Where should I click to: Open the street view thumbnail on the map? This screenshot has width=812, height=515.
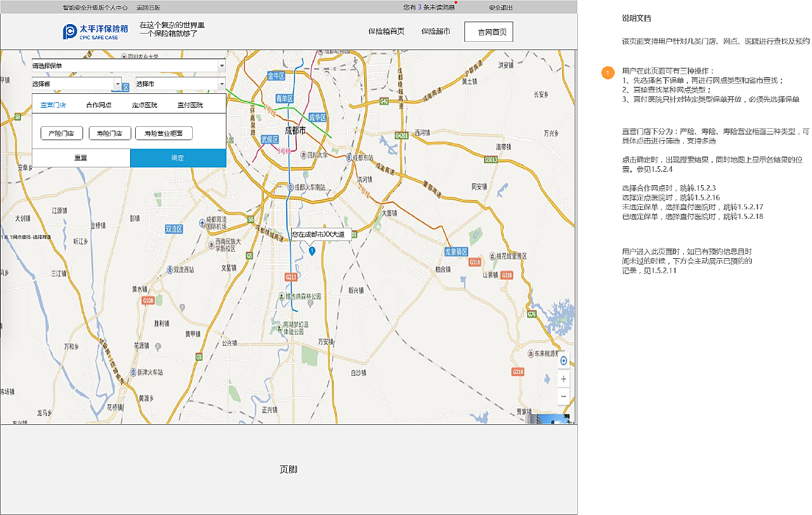point(547,419)
